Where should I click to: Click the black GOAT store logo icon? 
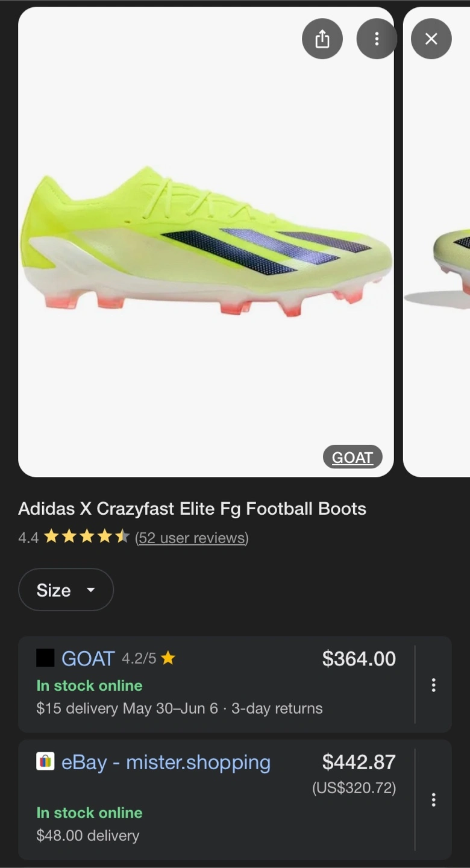pos(45,658)
